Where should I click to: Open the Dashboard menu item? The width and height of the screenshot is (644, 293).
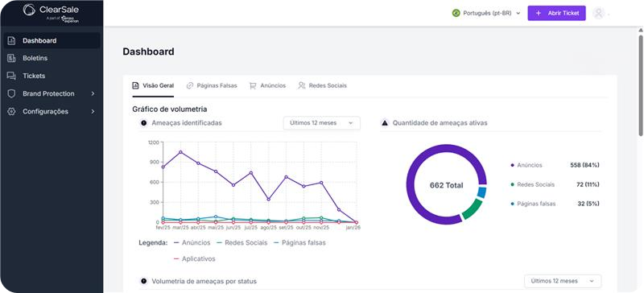(x=52, y=41)
